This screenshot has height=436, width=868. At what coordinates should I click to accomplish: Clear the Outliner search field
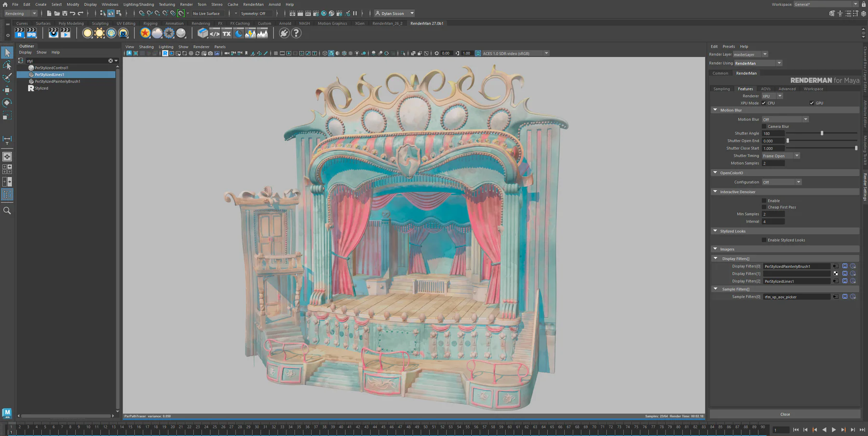110,61
